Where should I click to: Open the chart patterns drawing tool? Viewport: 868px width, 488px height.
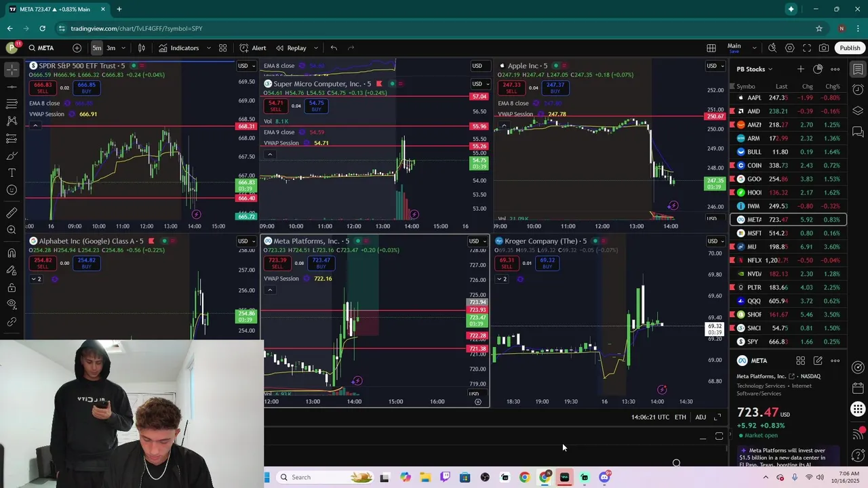(12, 121)
